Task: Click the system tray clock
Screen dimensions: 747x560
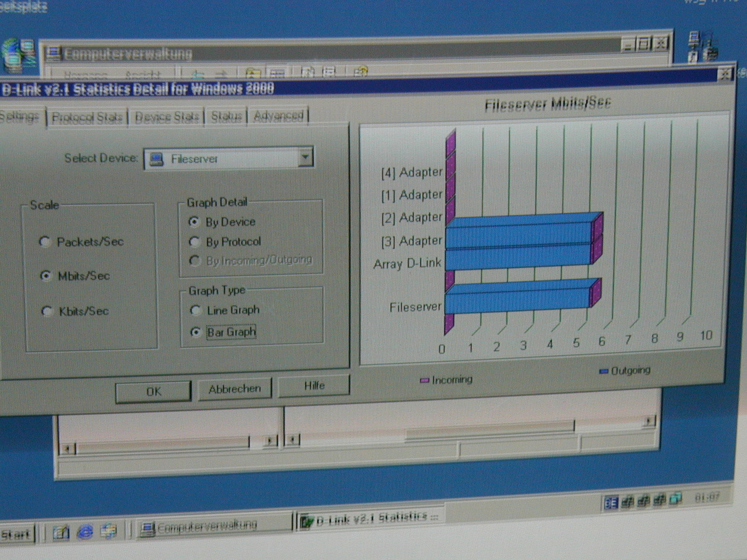Action: [x=708, y=498]
